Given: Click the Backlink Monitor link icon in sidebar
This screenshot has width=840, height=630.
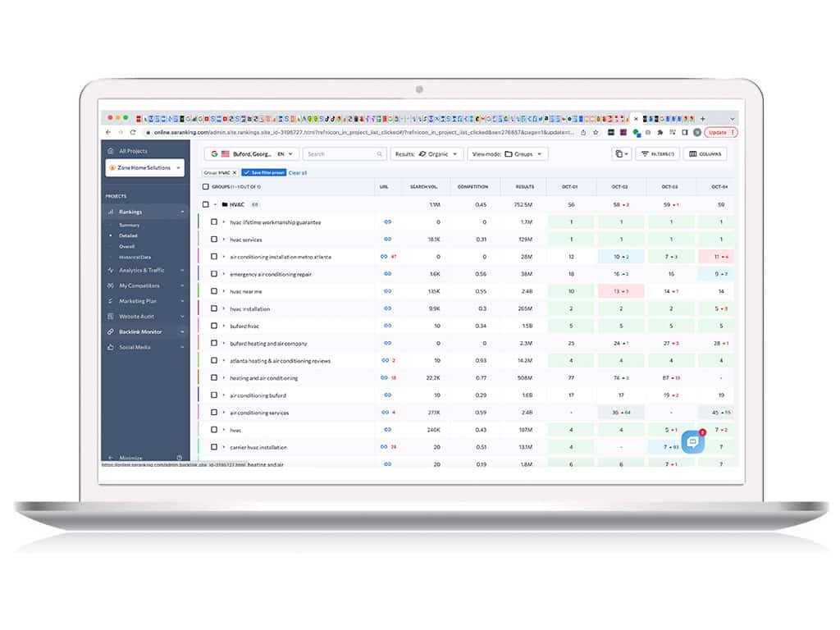Looking at the screenshot, I should pos(111,331).
